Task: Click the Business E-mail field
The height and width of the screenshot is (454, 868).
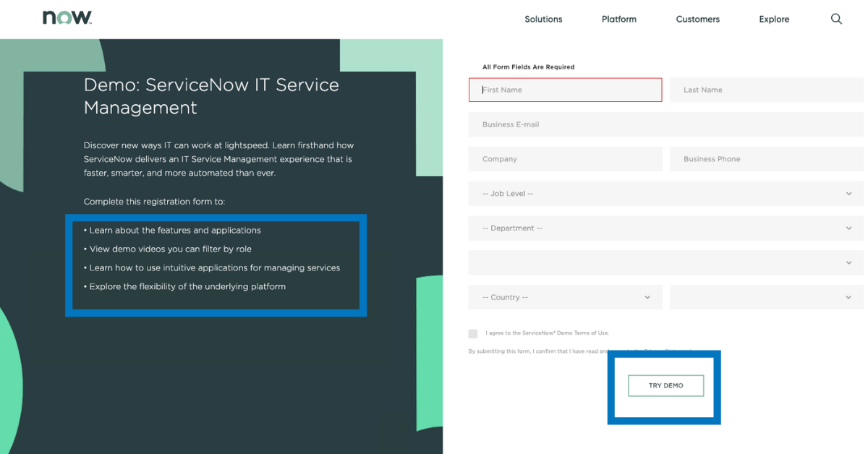Action: click(666, 124)
